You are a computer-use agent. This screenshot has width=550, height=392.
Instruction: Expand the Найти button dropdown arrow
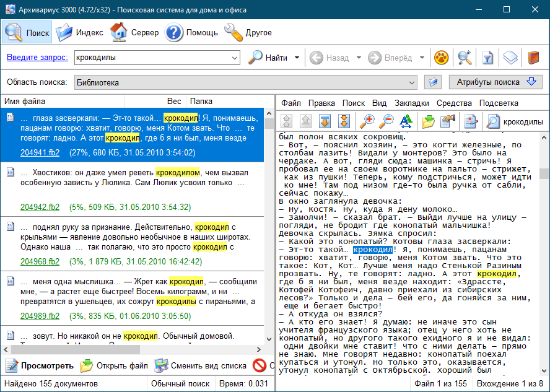pyautogui.click(x=297, y=58)
